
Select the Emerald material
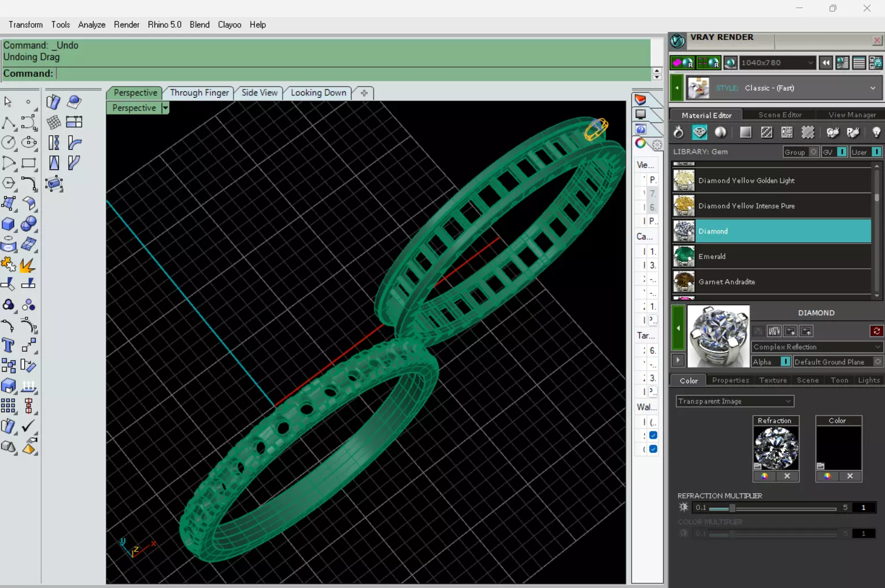772,256
